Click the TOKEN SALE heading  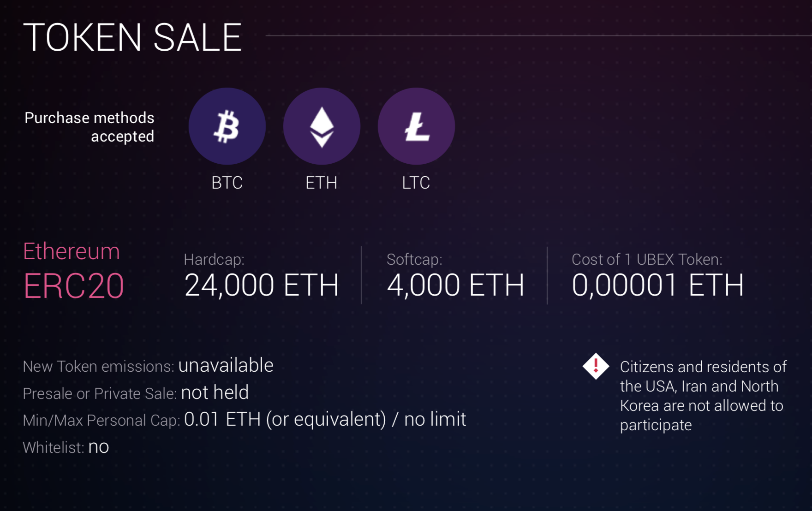point(132,37)
